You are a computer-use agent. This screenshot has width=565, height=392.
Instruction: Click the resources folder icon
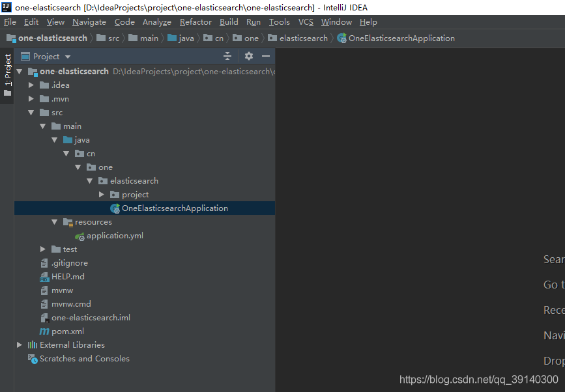tap(68, 222)
